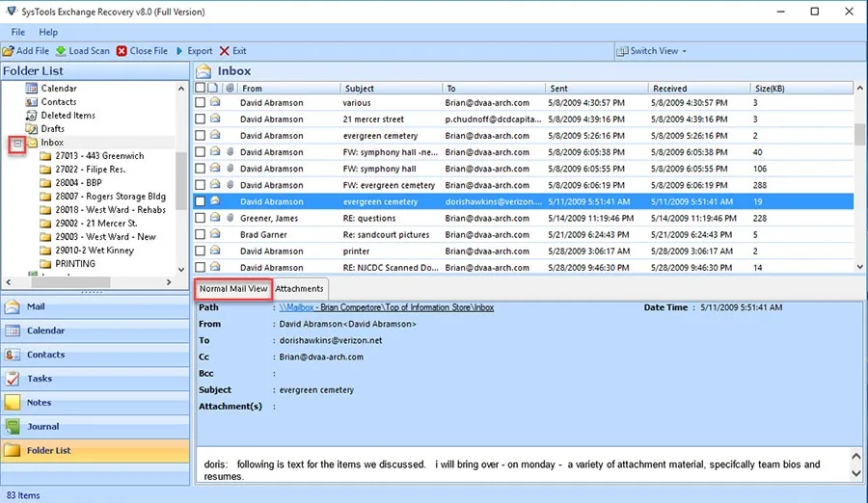This screenshot has height=503, width=868.
Task: Open the File menu
Action: click(x=17, y=32)
